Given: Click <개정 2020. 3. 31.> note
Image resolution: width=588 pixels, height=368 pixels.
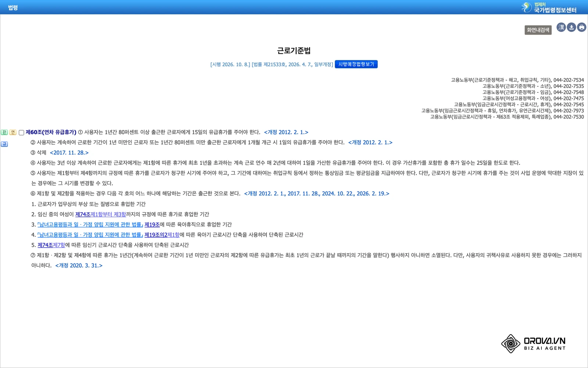Looking at the screenshot, I should coord(79,266).
